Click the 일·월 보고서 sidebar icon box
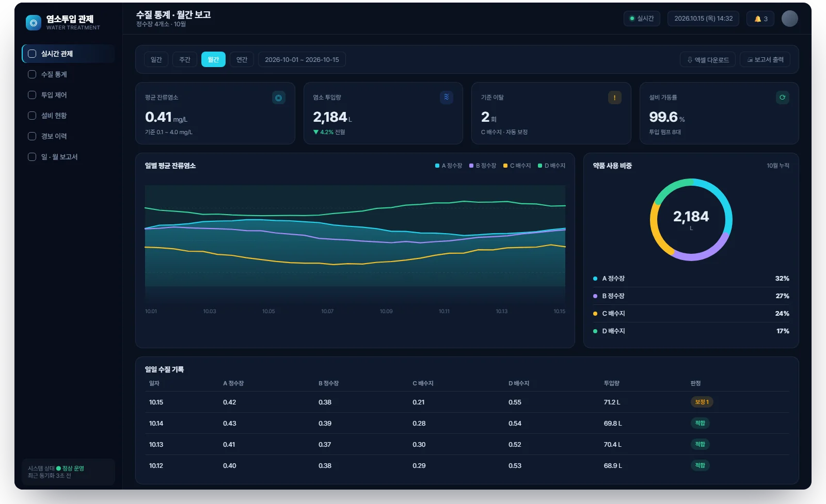The width and height of the screenshot is (826, 504). (32, 157)
